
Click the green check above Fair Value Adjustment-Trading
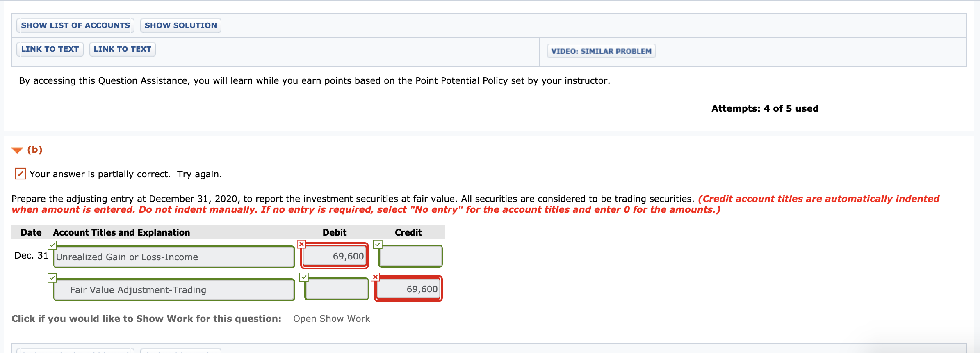52,277
